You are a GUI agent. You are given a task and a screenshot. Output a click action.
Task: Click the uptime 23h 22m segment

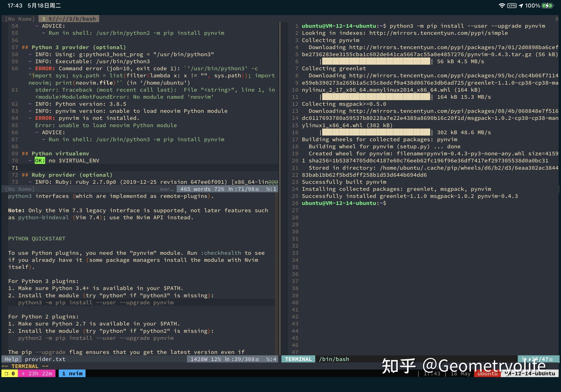[x=37, y=373]
